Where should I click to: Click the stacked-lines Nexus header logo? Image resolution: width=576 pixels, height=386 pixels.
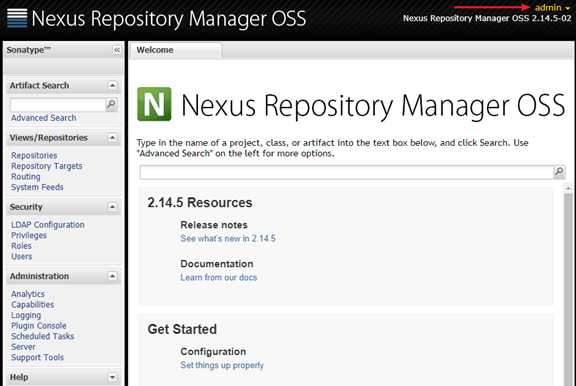[17, 18]
